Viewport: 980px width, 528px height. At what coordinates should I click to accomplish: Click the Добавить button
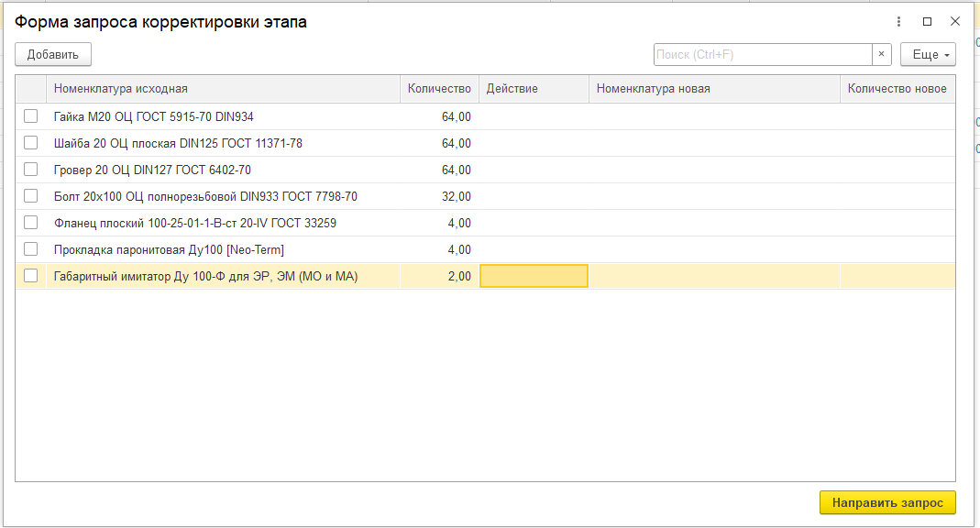53,54
